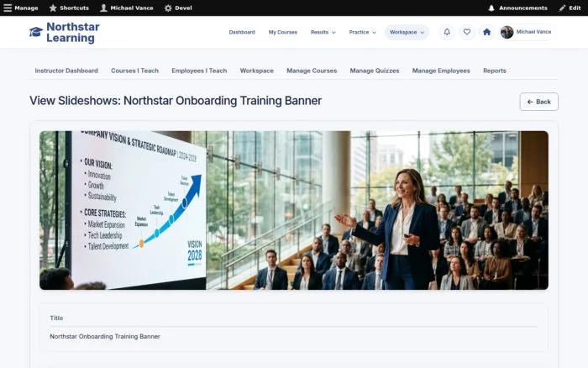Click the Northstar Learning logo text
This screenshot has height=368, width=588.
point(73,32)
